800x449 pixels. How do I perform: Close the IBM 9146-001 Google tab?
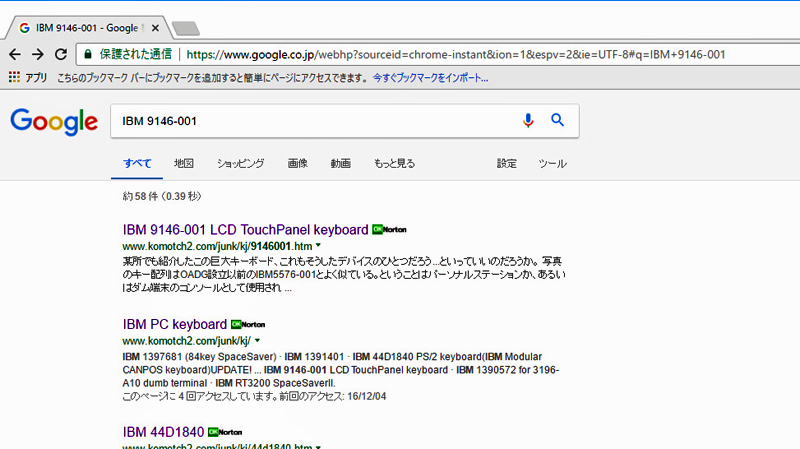155,28
